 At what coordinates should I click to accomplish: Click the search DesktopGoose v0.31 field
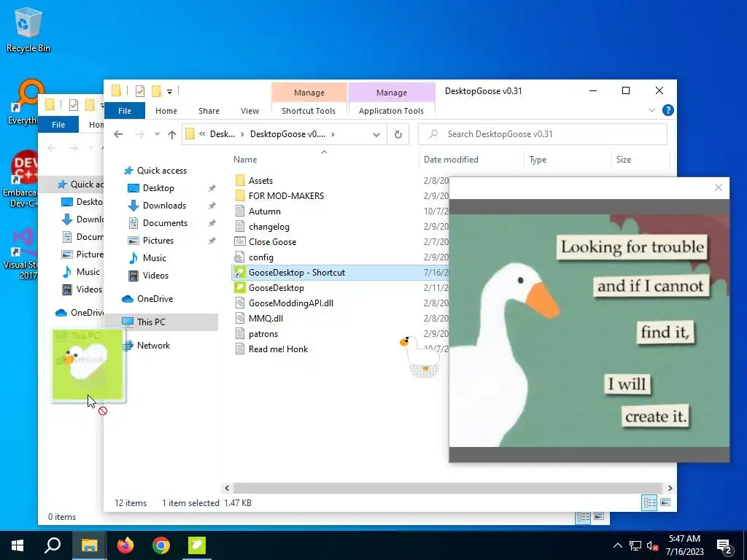(x=543, y=134)
